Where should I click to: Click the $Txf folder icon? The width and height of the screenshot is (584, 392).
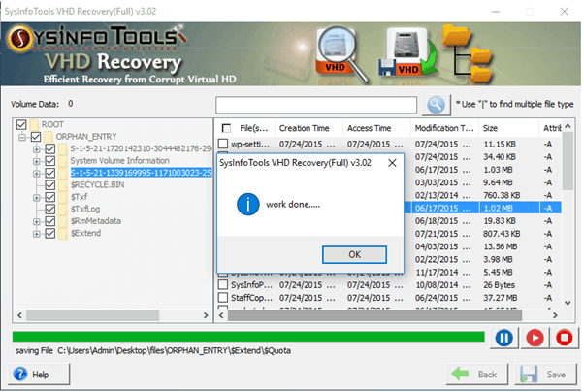click(x=63, y=197)
